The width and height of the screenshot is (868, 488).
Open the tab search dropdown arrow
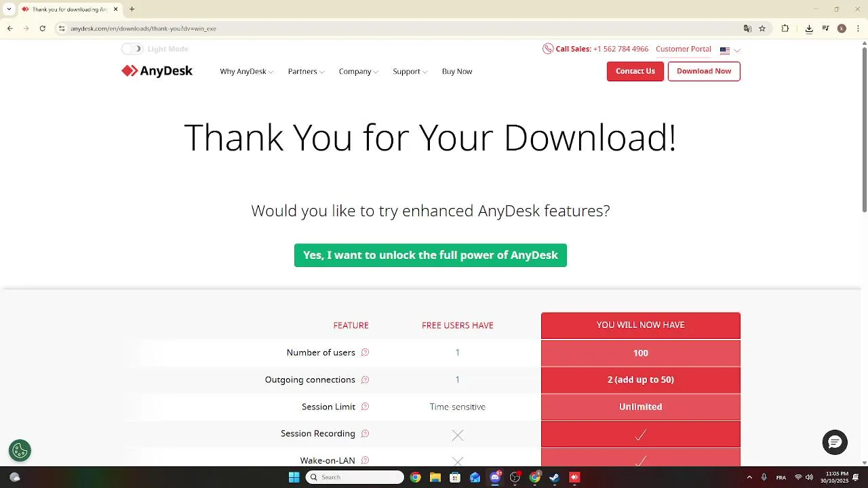coord(9,9)
